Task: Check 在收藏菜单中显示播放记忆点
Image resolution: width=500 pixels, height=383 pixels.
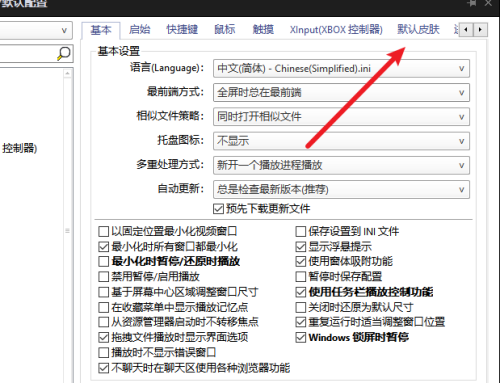Action: click(x=104, y=307)
